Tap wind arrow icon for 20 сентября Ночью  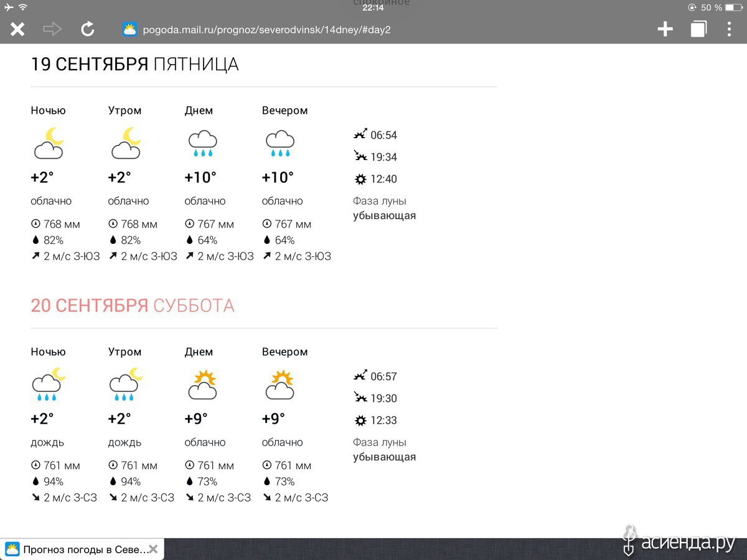tap(35, 497)
